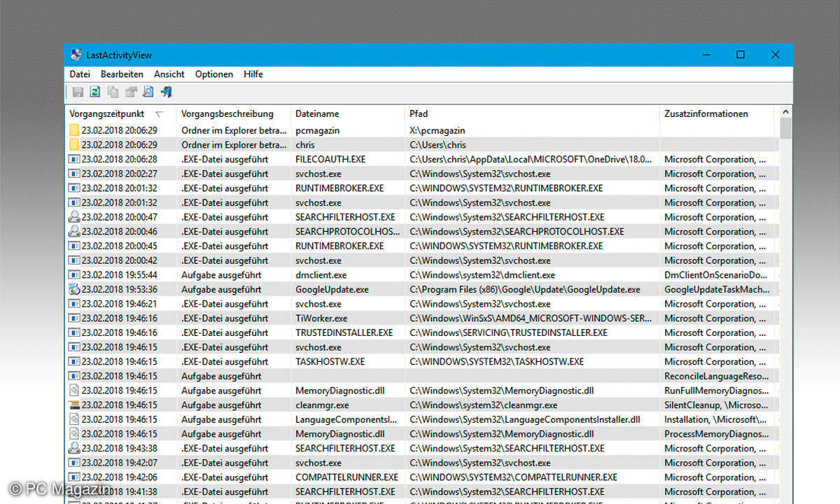Sort by the Vorgangsbeschreibung column header

(233, 113)
